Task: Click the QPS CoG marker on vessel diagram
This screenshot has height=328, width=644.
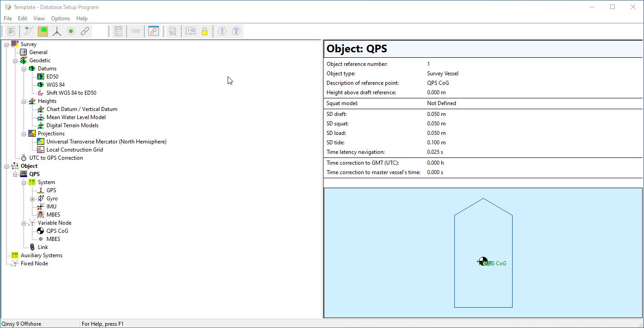Action: pyautogui.click(x=483, y=262)
